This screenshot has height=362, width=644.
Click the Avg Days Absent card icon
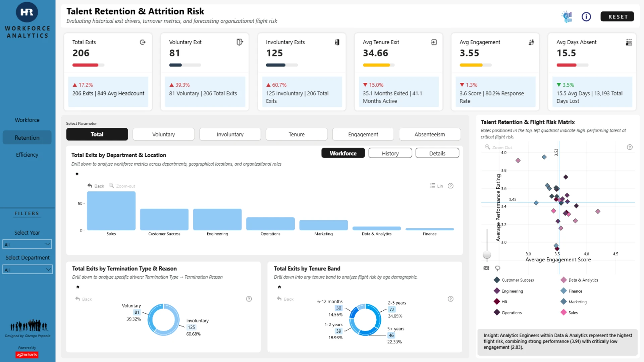tap(629, 42)
